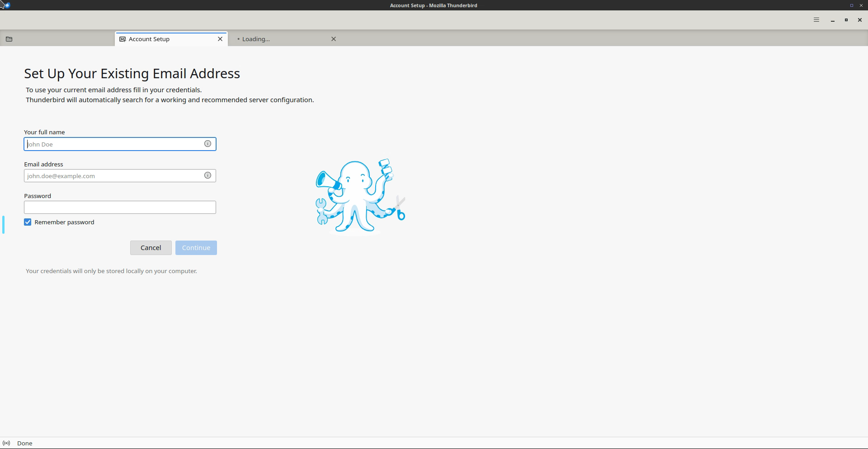Minimize Thunderbird using the toolbar minimize button
The height and width of the screenshot is (449, 868).
click(x=832, y=20)
